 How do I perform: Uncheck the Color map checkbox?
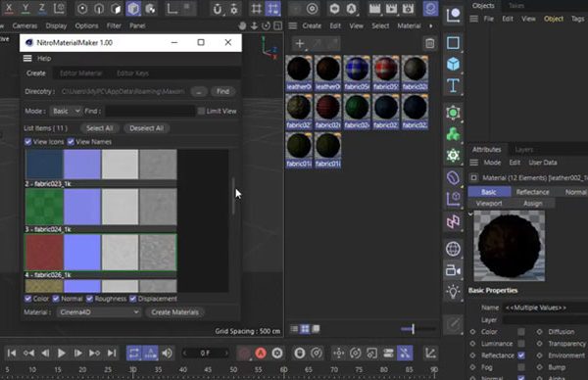pos(27,299)
